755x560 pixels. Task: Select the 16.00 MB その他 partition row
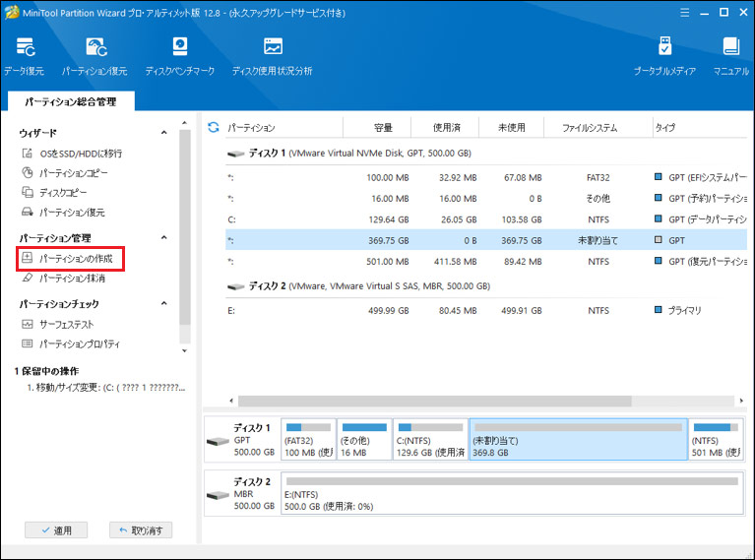485,199
